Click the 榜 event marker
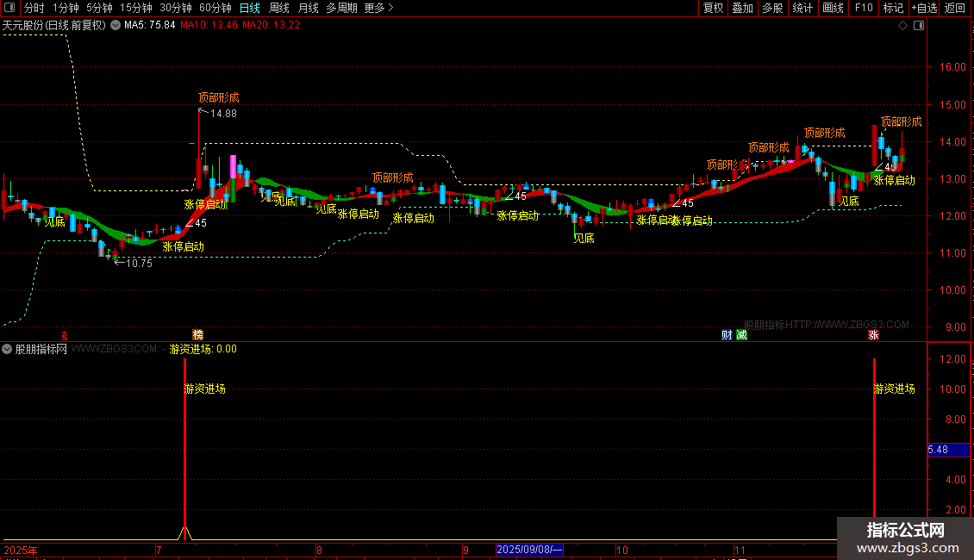 click(197, 334)
